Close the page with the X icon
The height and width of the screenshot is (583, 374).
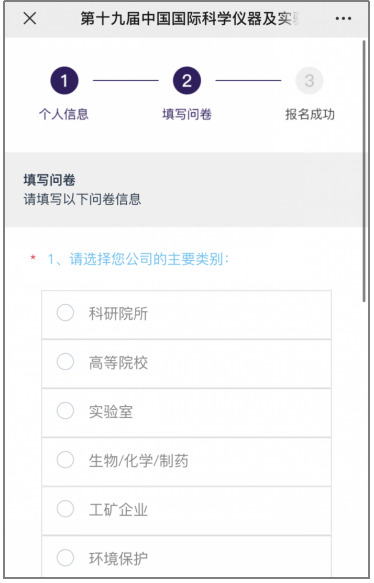coord(30,18)
